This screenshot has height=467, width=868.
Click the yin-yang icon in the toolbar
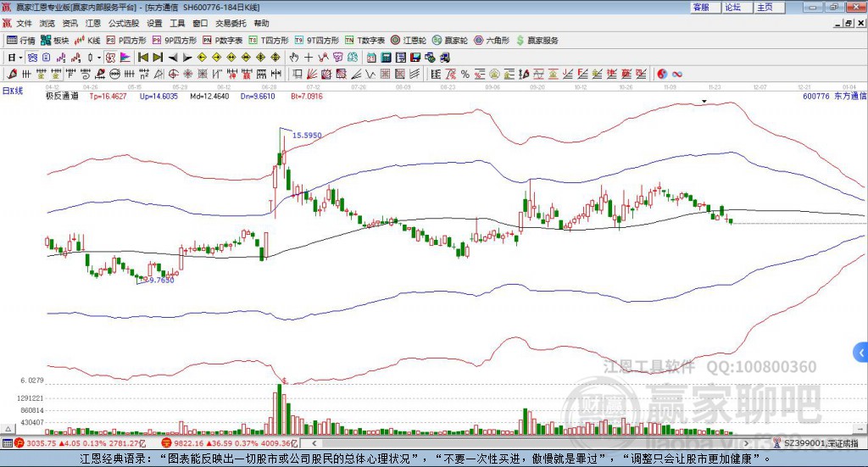click(x=661, y=74)
